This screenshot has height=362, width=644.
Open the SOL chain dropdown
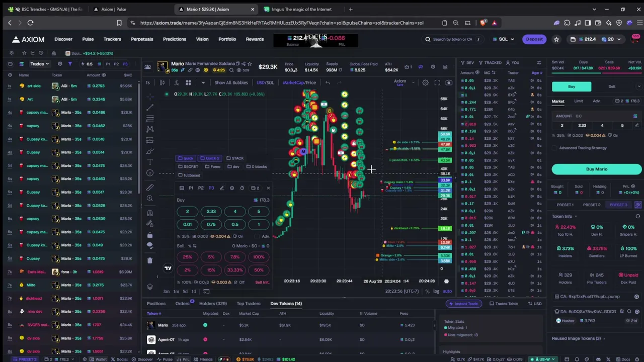503,39
